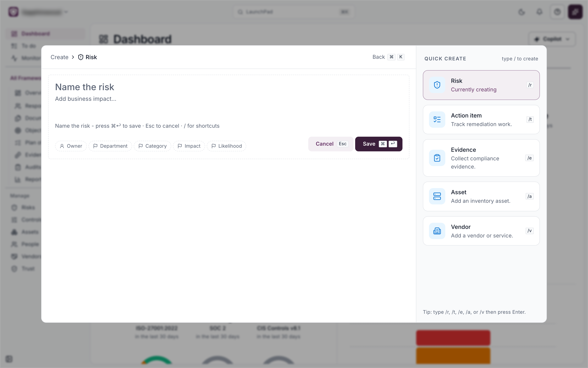Screen dimensions: 588x368
Task: Click the flag icon on Department chip
Action: click(x=95, y=146)
